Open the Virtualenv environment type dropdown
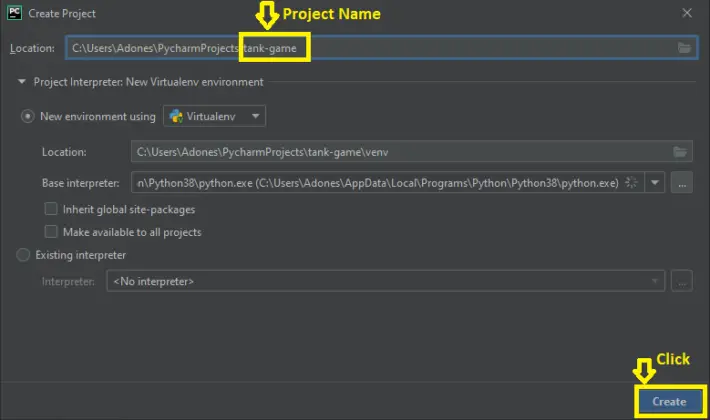Viewport: 710px width, 420px height. pyautogui.click(x=215, y=116)
